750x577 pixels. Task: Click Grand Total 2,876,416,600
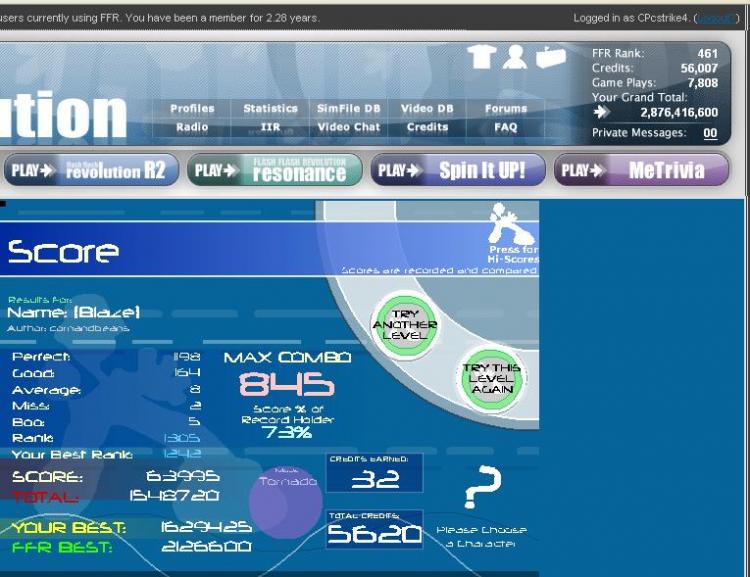tap(679, 112)
